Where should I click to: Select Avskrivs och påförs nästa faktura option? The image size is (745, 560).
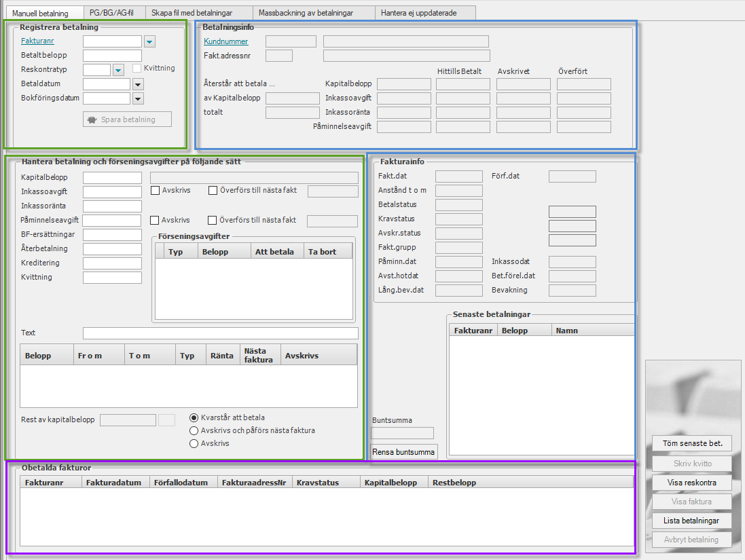pos(194,431)
